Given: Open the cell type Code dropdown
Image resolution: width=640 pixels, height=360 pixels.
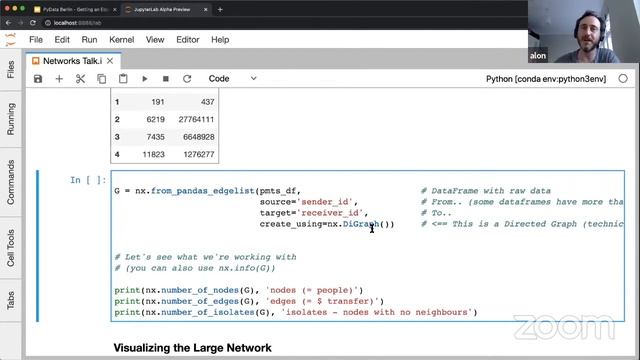Looking at the screenshot, I should pos(232,78).
